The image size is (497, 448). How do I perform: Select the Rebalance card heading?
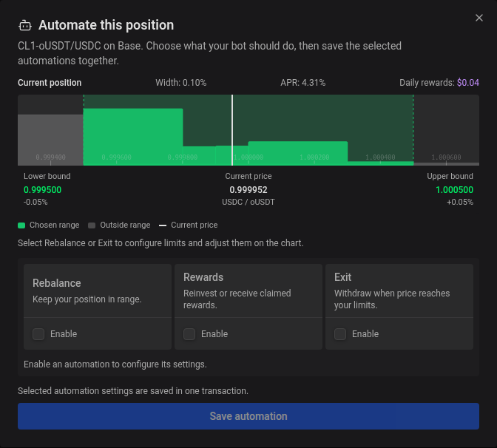coord(57,283)
